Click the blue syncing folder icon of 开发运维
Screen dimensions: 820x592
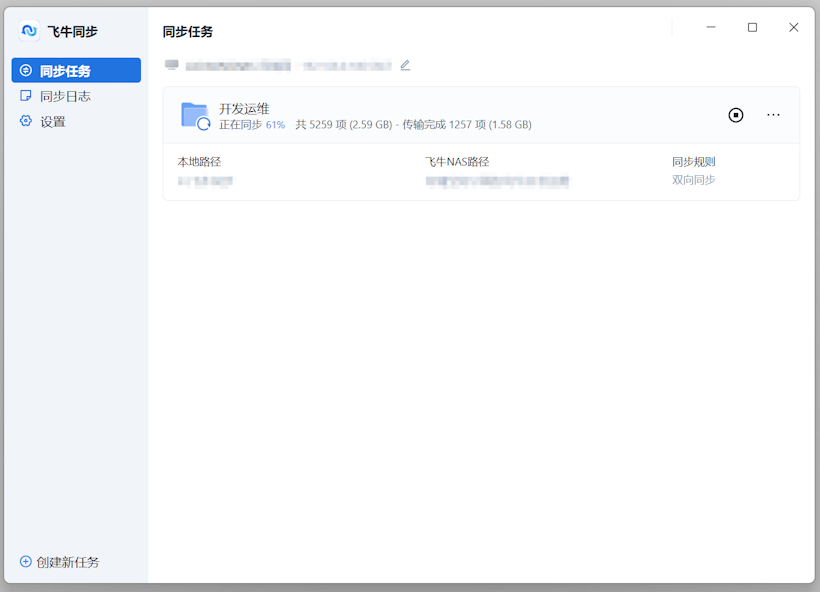(x=195, y=115)
